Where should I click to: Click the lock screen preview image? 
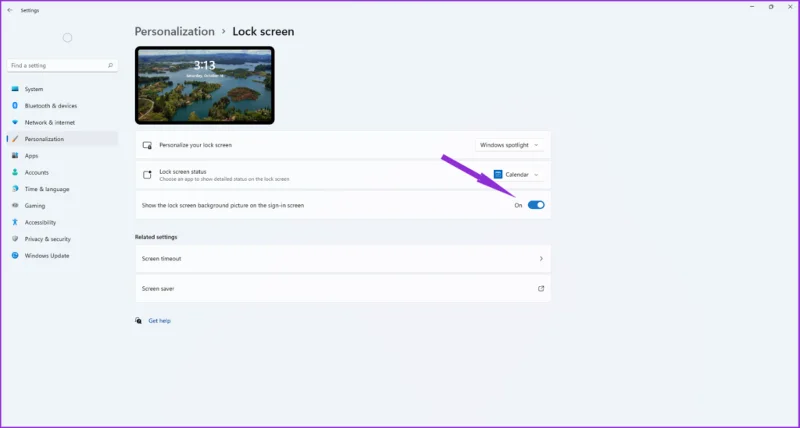[205, 85]
